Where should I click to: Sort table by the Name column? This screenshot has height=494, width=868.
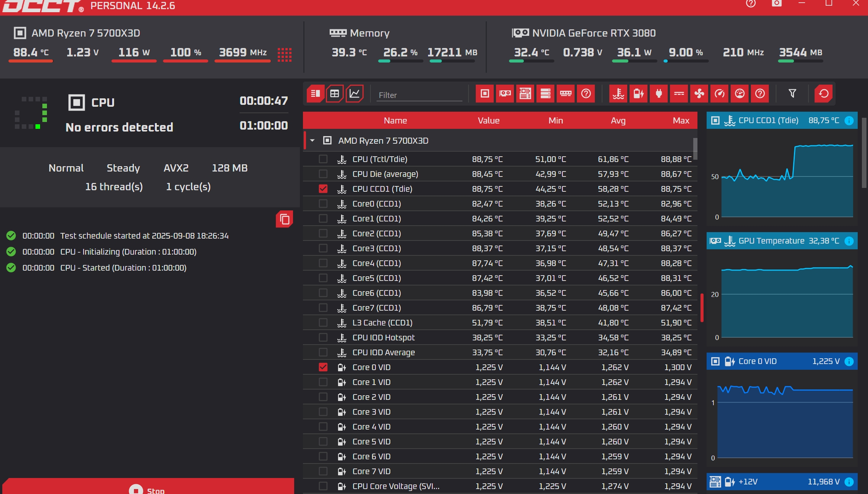click(395, 121)
